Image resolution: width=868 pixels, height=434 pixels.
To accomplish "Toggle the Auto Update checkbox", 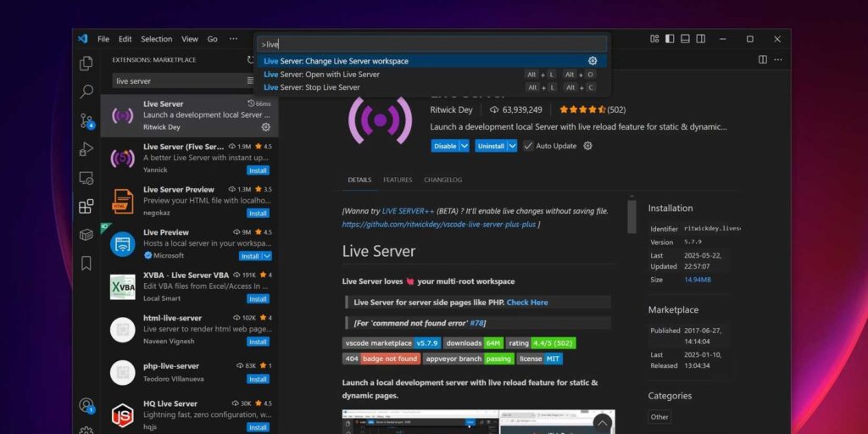I will click(x=528, y=146).
